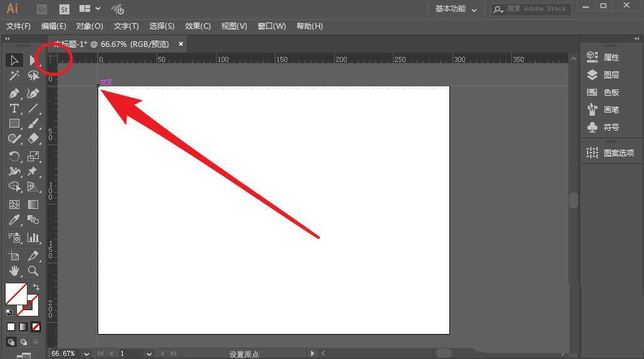Pick the Rectangle tool
This screenshot has width=644, height=359.
pos(14,124)
